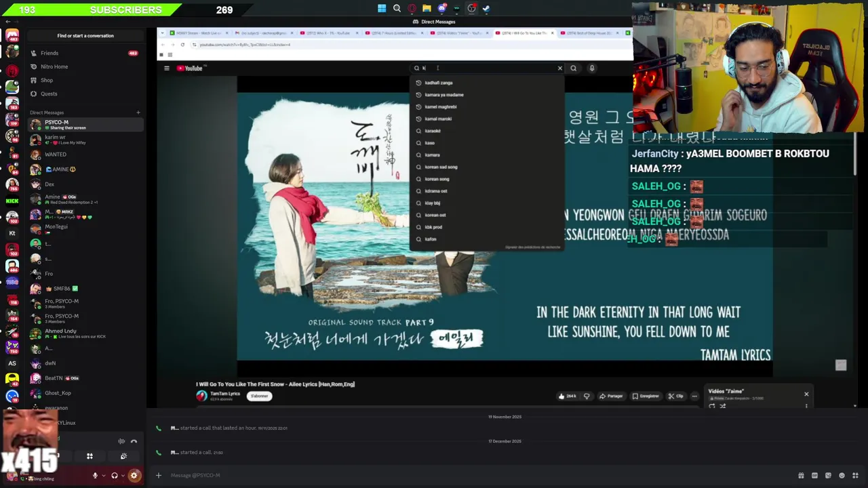Open Quests in the Discord sidebar
The image size is (868, 488).
click(85, 94)
